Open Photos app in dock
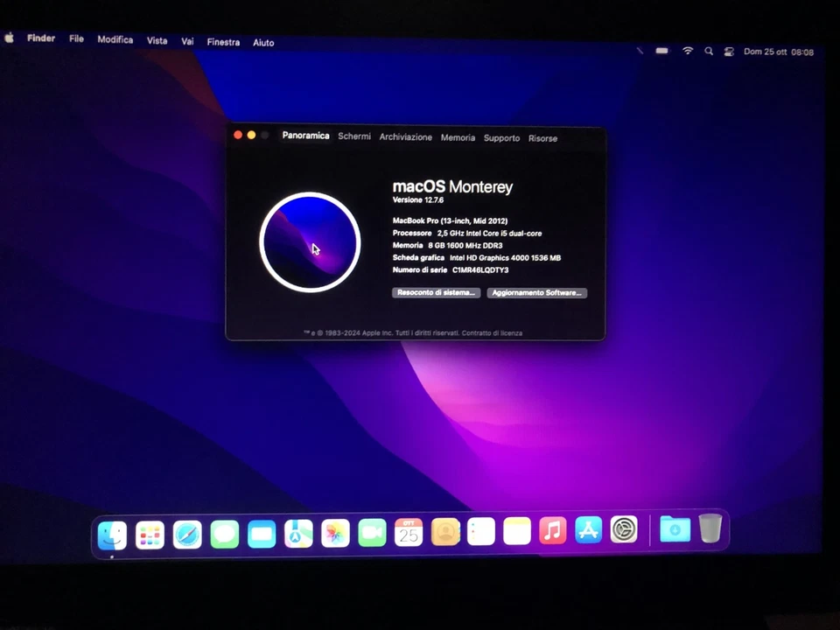The height and width of the screenshot is (630, 840). [x=335, y=533]
